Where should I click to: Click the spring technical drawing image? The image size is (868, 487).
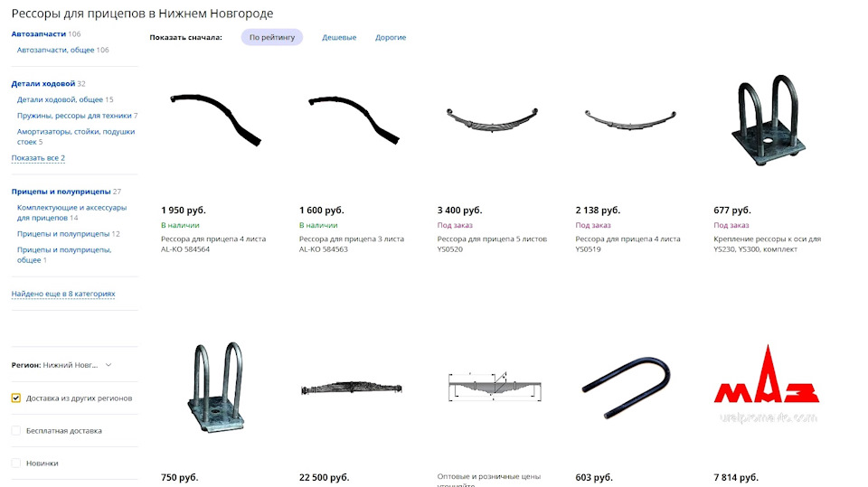tap(494, 386)
